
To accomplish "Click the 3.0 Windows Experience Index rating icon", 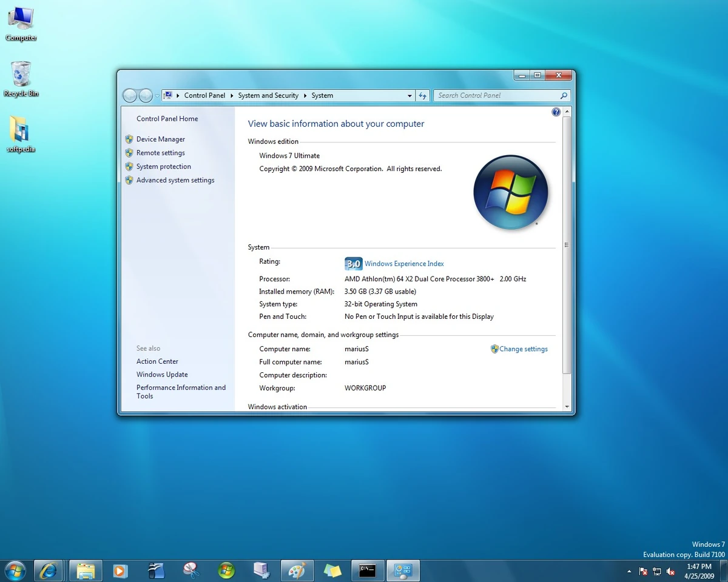I will coord(353,263).
